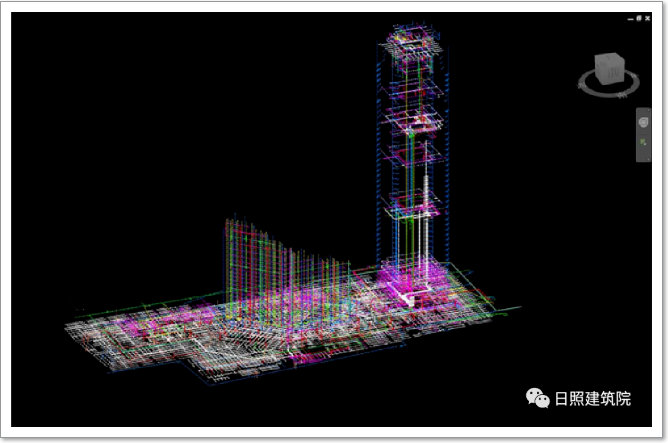The width and height of the screenshot is (668, 443).
Task: Click the WeChat logo icon
Action: pos(539,398)
